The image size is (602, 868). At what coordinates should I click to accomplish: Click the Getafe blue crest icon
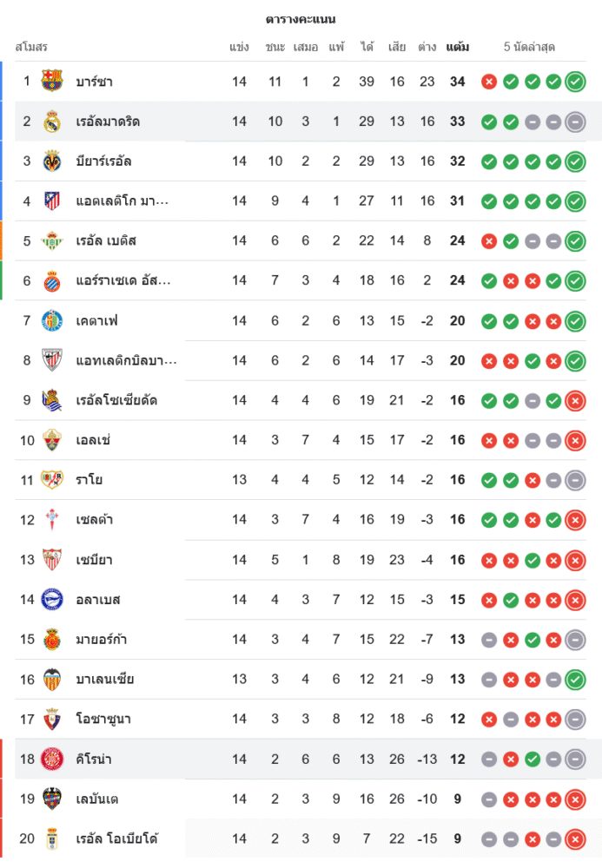click(x=52, y=321)
